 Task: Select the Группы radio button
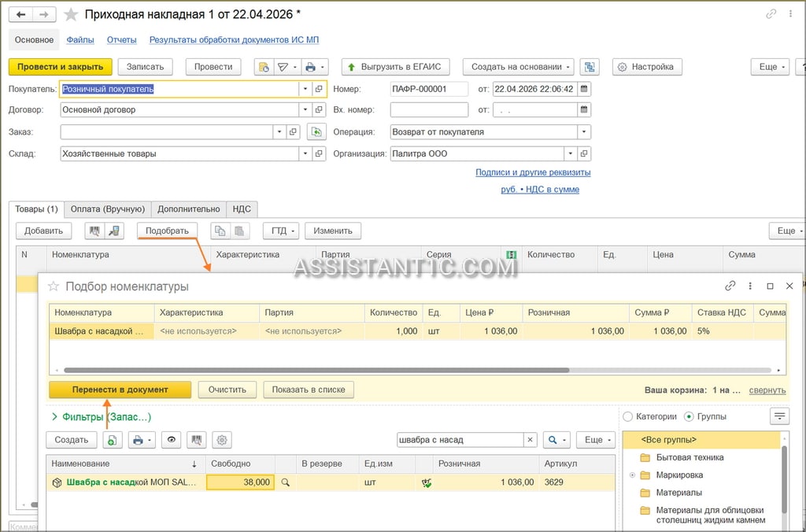tap(690, 416)
